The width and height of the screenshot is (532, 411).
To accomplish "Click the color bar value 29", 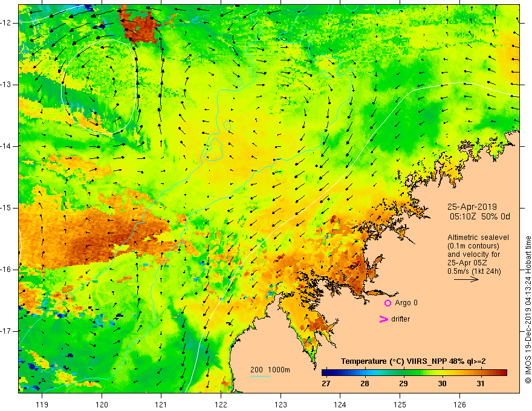I will (403, 384).
